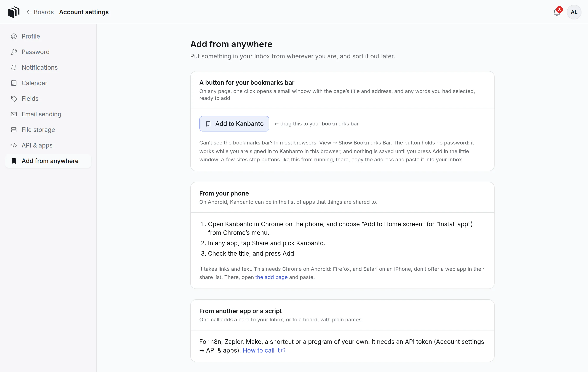Image resolution: width=588 pixels, height=372 pixels.
Task: Click the Fields tag icon
Action: 14,99
